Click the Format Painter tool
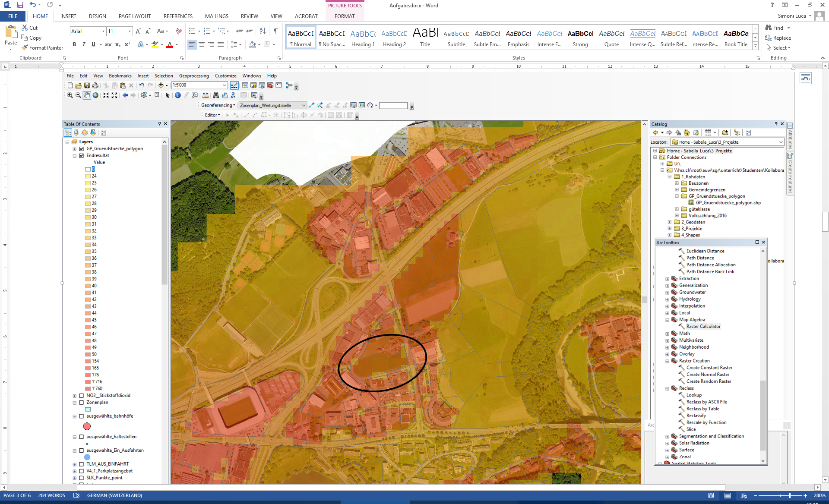829x504 pixels. [x=42, y=48]
